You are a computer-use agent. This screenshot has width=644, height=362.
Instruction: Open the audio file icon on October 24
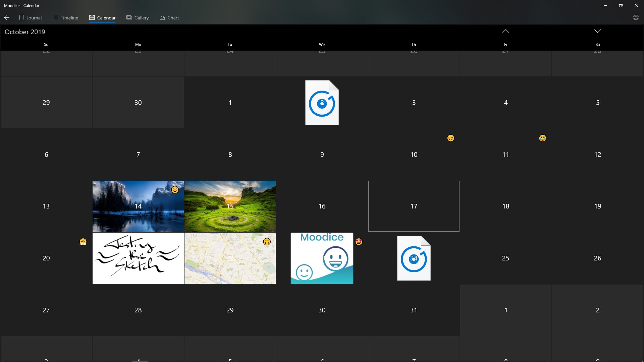(414, 258)
